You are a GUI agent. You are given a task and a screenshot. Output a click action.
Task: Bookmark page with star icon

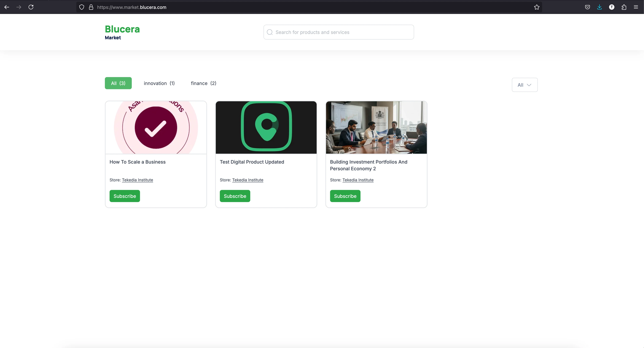536,7
